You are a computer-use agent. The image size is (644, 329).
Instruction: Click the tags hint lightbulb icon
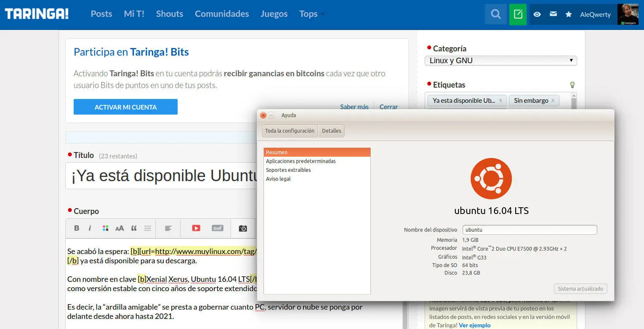(x=572, y=85)
